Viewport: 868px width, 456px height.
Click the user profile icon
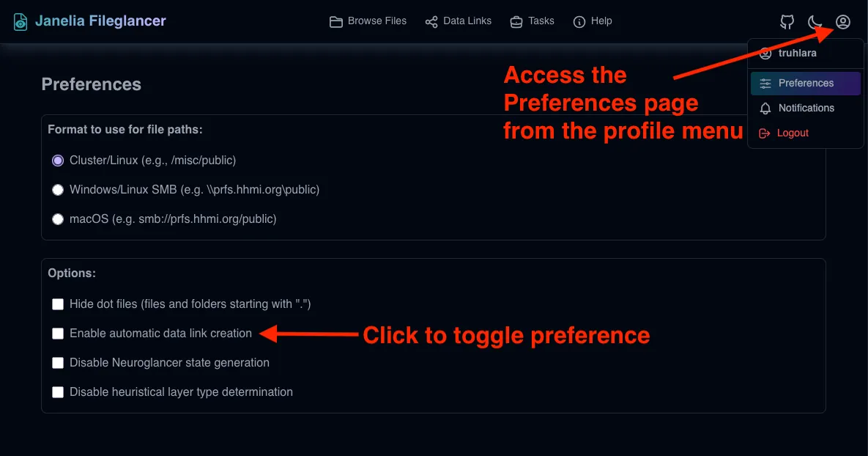tap(843, 22)
